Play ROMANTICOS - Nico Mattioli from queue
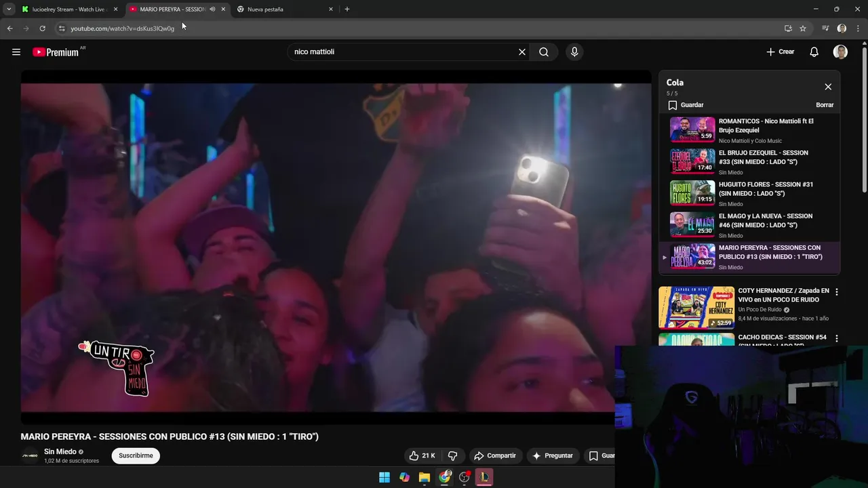 (x=749, y=130)
